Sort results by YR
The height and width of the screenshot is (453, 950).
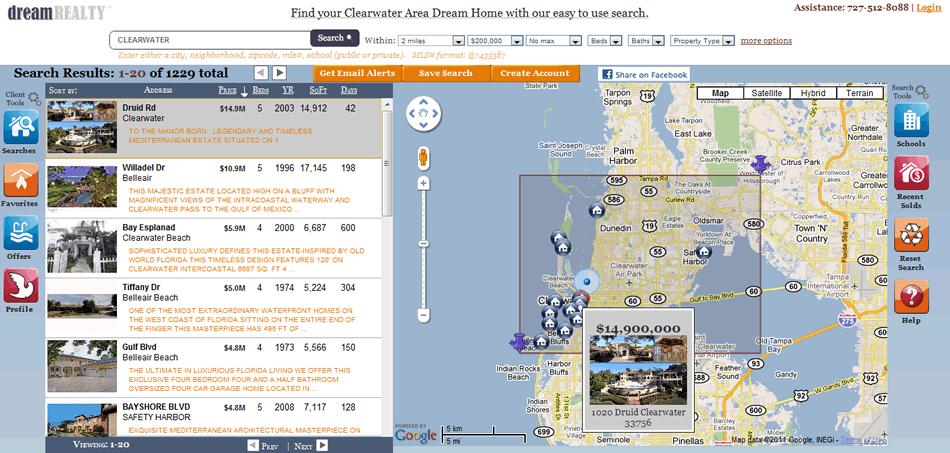(x=288, y=90)
